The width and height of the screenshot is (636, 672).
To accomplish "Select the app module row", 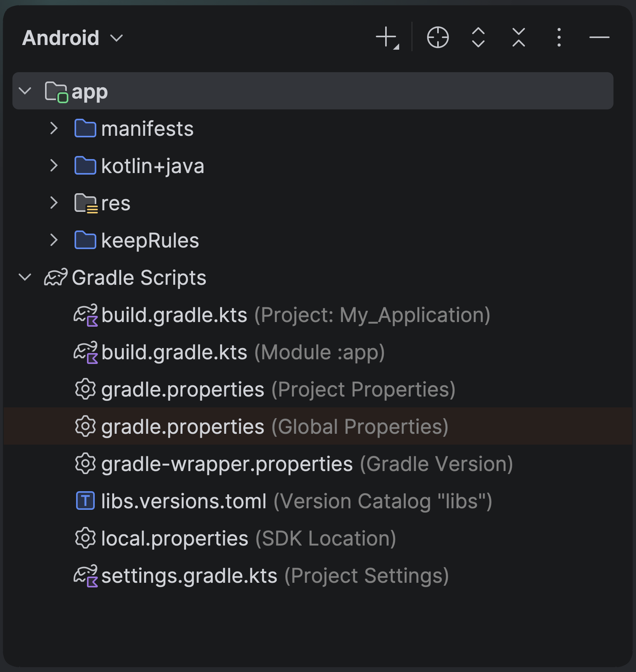I will [313, 91].
